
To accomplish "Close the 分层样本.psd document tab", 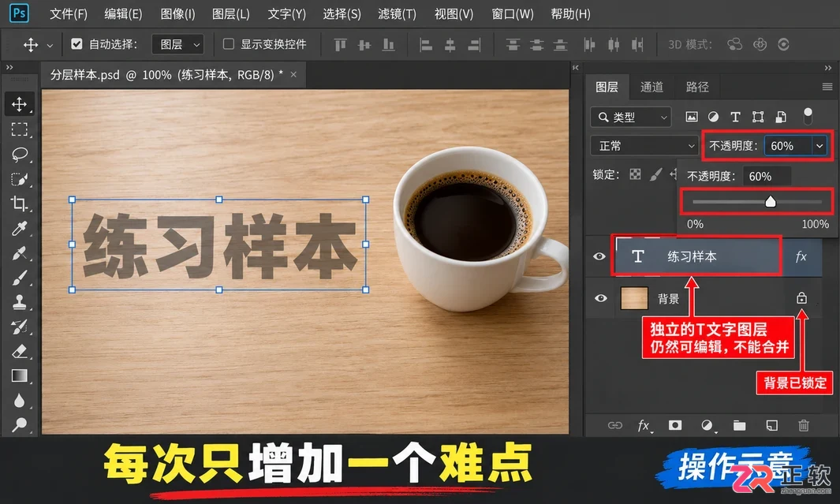I will (x=293, y=74).
